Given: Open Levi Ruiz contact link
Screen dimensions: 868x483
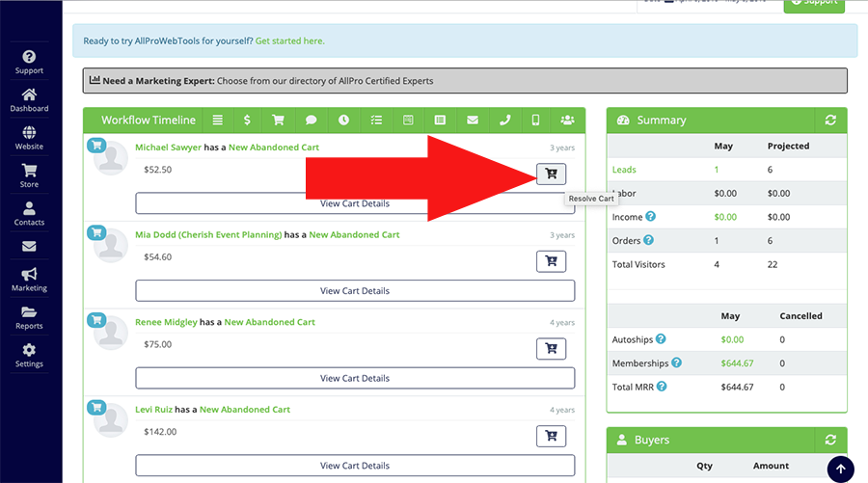Looking at the screenshot, I should coord(158,410).
